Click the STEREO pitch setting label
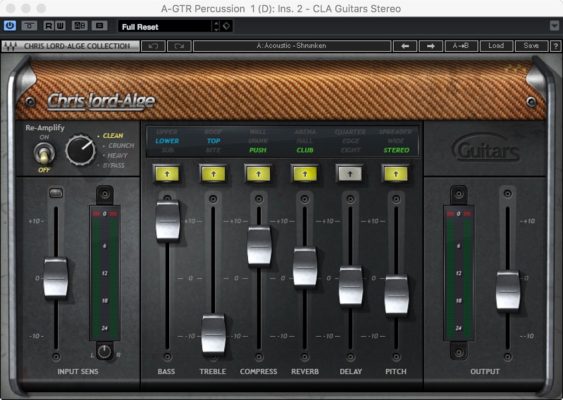This screenshot has width=563, height=400. pyautogui.click(x=396, y=150)
